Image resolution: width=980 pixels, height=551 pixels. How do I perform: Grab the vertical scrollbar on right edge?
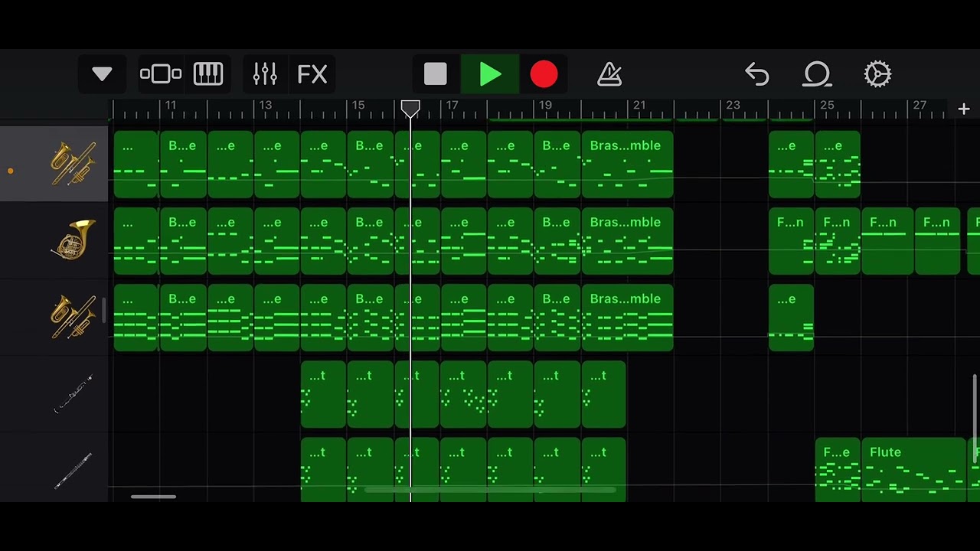coord(975,419)
